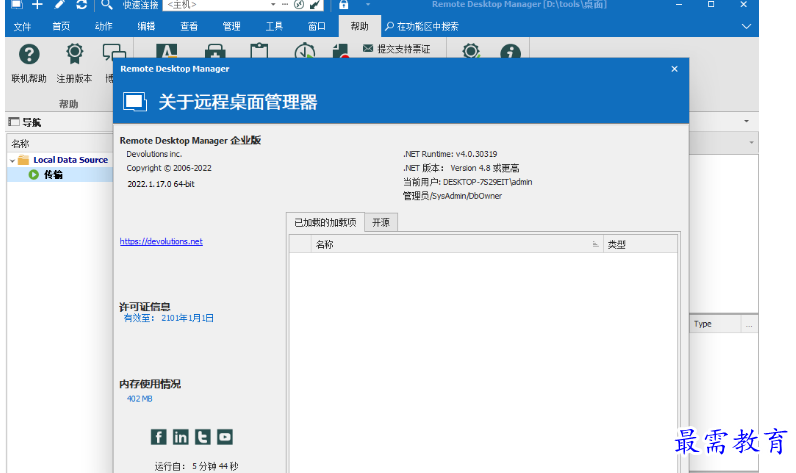This screenshot has height=473, width=796.
Task: Switch to the 管理 ribbon tab
Action: click(x=231, y=26)
